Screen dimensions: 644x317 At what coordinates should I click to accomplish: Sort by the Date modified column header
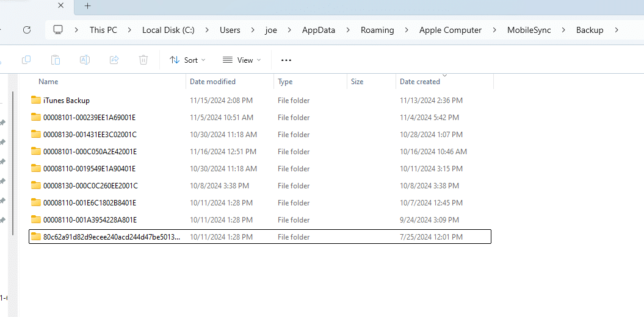[212, 82]
